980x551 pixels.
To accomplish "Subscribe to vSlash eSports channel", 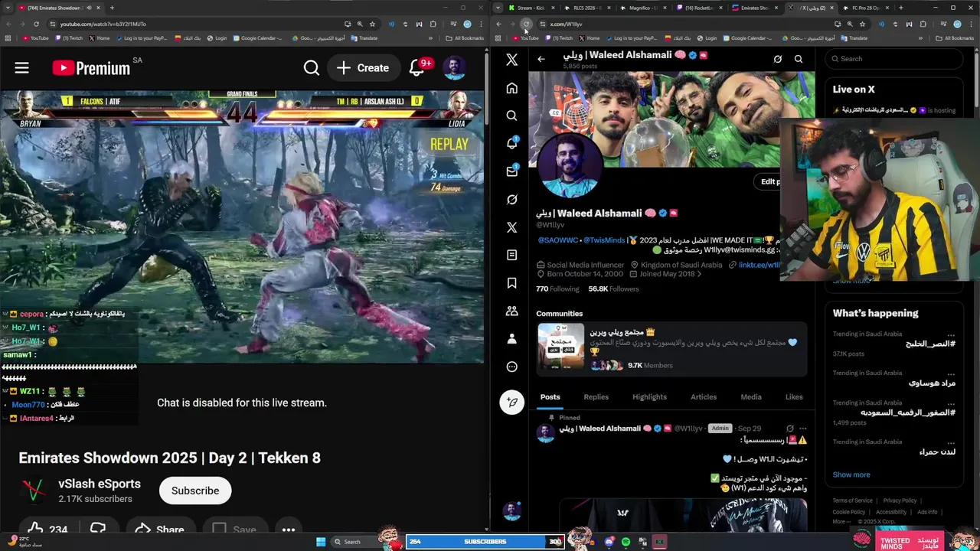I will [195, 491].
